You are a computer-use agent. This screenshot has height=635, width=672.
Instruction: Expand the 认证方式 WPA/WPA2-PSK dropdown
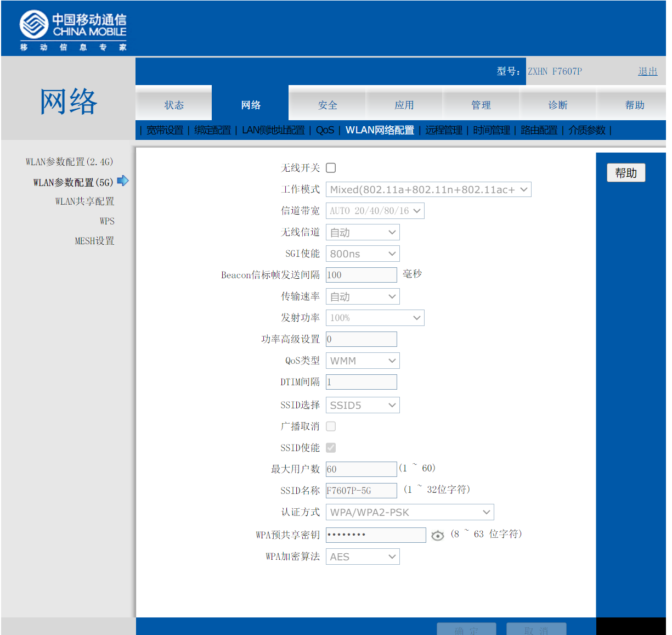[409, 513]
